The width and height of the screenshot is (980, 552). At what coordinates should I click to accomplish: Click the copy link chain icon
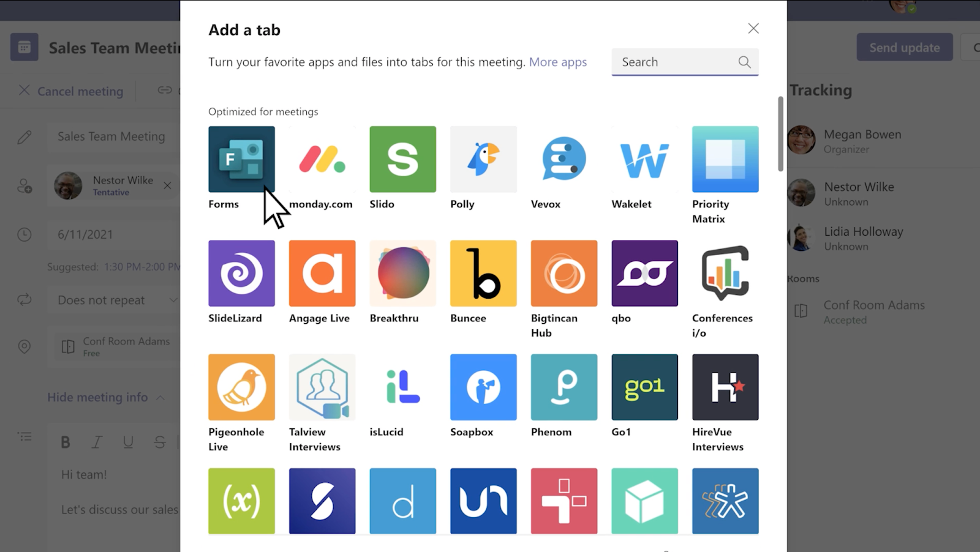pyautogui.click(x=165, y=90)
